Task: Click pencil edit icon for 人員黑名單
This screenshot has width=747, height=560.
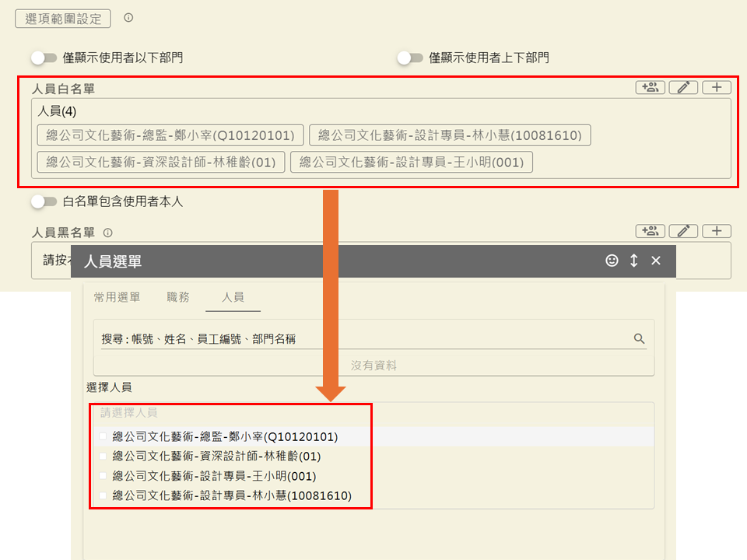Action: pos(683,232)
